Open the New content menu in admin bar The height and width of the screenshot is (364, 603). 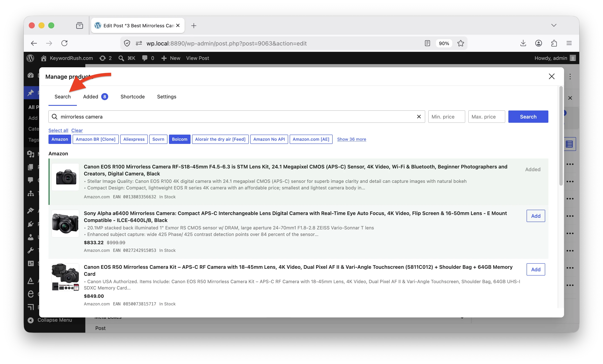(x=171, y=58)
